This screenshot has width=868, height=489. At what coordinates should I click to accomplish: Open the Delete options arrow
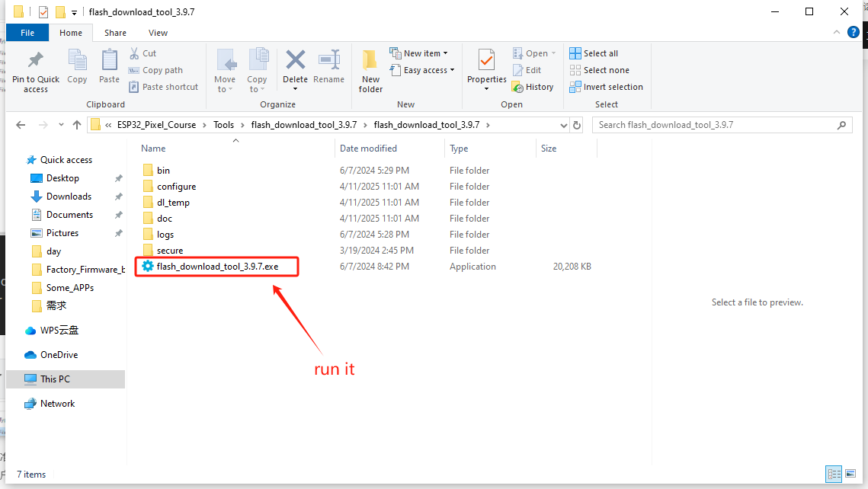pos(295,89)
